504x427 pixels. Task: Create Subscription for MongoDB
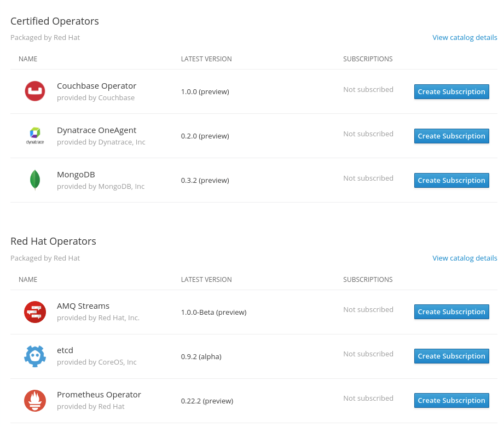pos(451,181)
